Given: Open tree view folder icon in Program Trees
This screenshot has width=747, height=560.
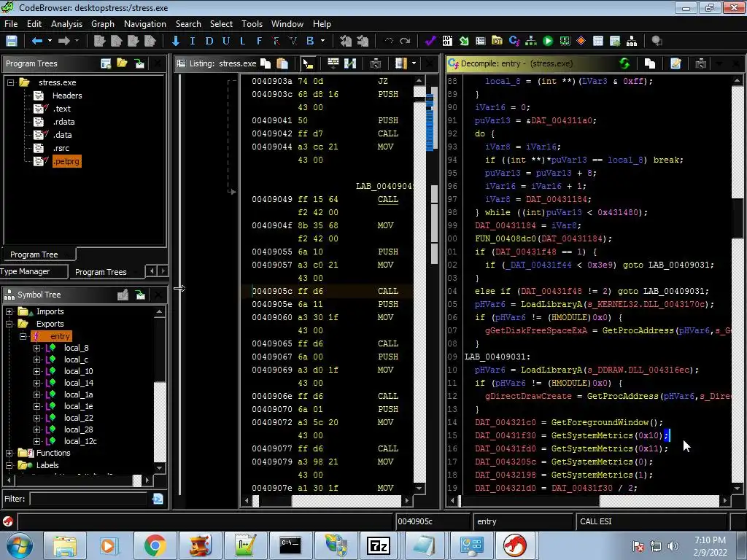Looking at the screenshot, I should (x=123, y=63).
